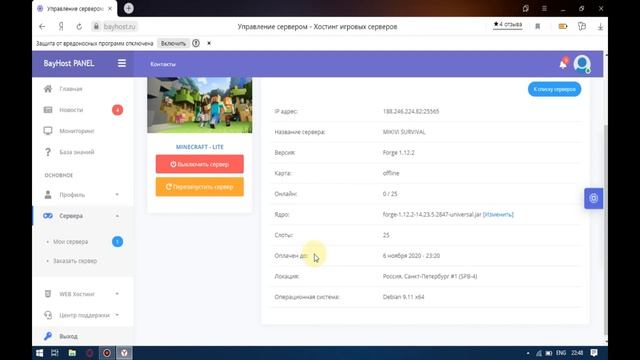Viewport: 640px width, 360px height.
Task: Open a new browser tab with plus icon
Action: click(x=129, y=8)
